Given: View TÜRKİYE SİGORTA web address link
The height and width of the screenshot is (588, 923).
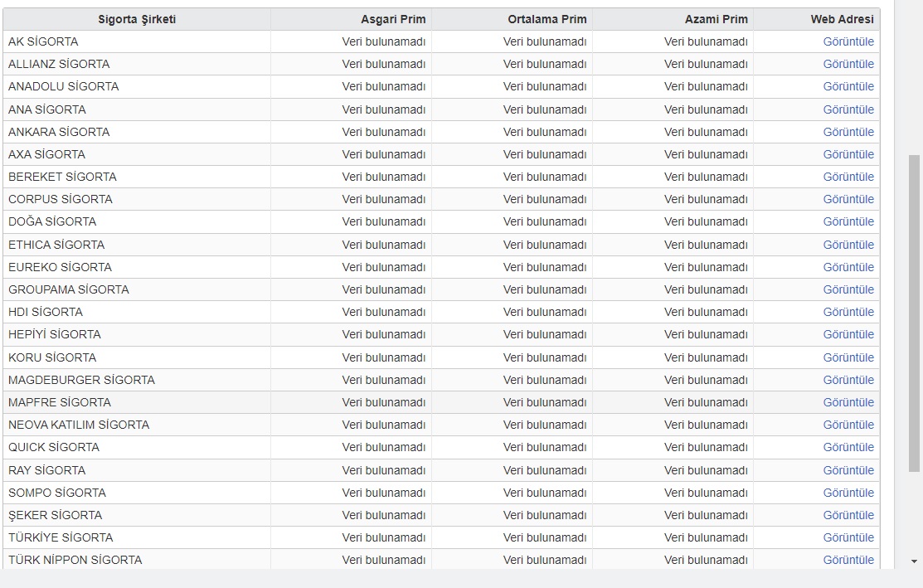Looking at the screenshot, I should 848,537.
